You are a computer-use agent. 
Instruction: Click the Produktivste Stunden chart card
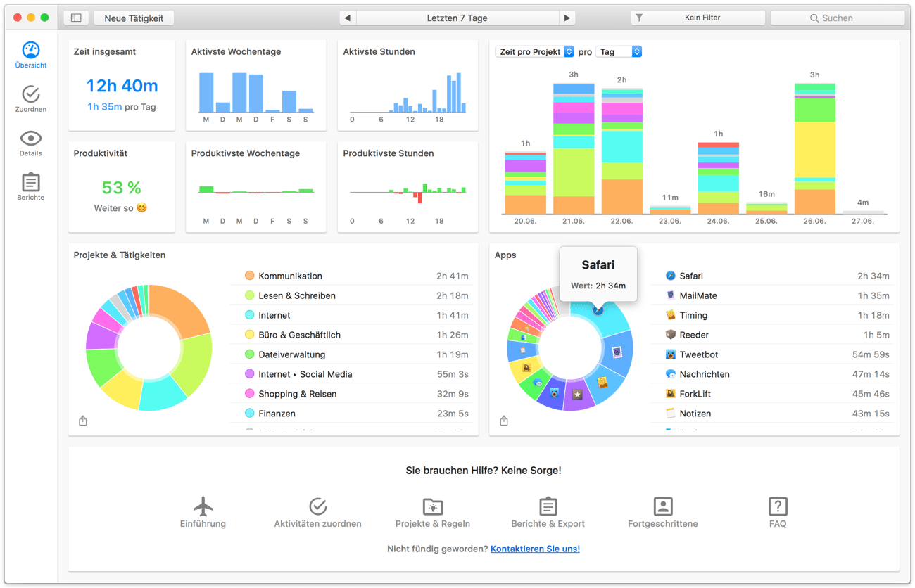[x=408, y=187]
